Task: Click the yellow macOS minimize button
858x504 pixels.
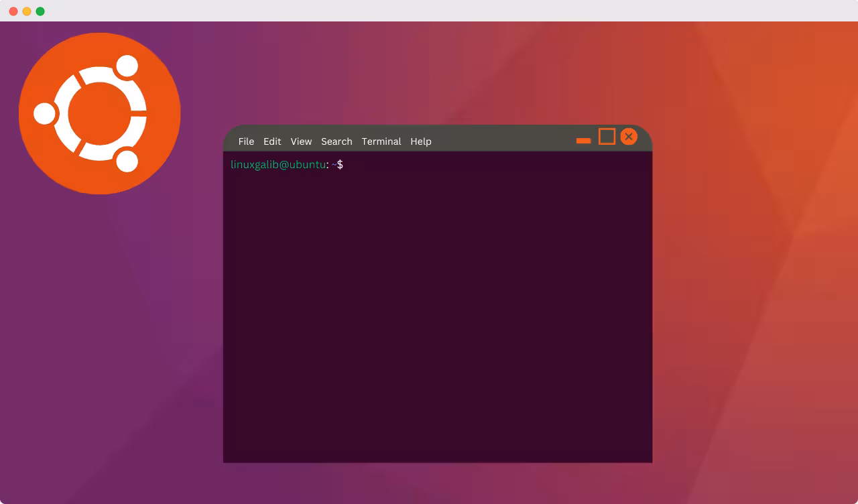Action: 27,11
